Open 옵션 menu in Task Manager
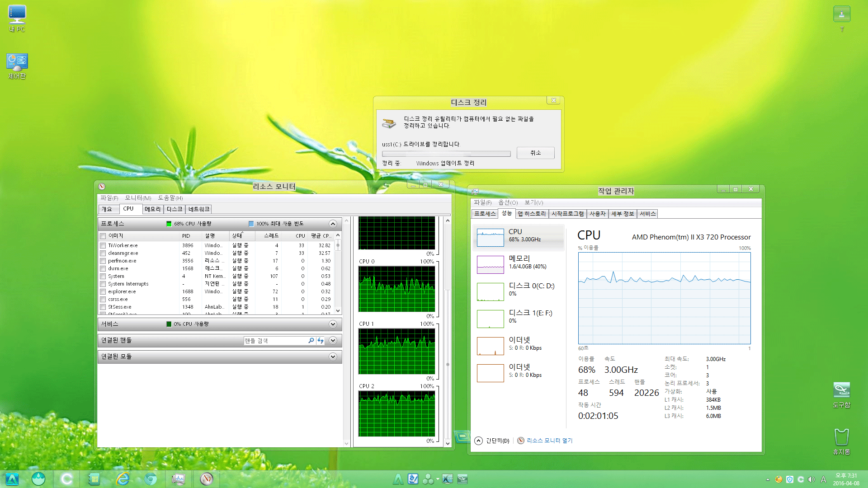 (508, 202)
